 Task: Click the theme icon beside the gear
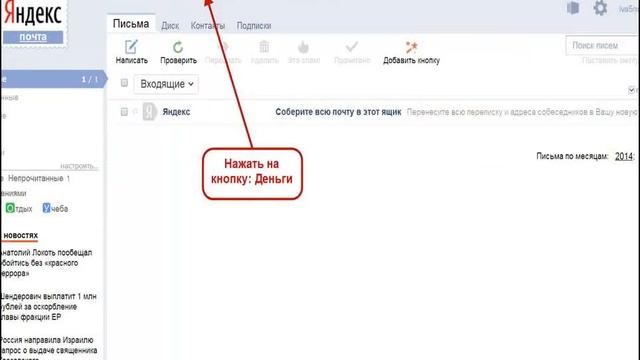coord(573,8)
